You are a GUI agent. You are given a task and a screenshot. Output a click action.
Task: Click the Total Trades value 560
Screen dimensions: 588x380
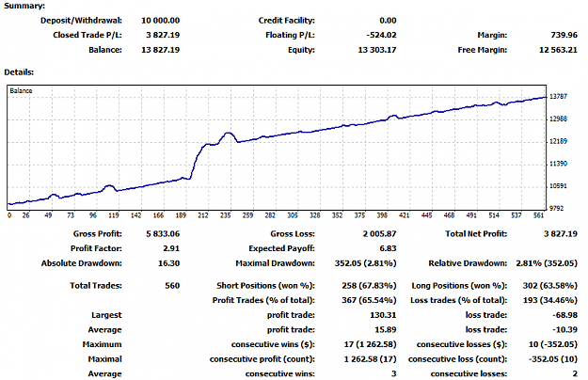pos(172,286)
